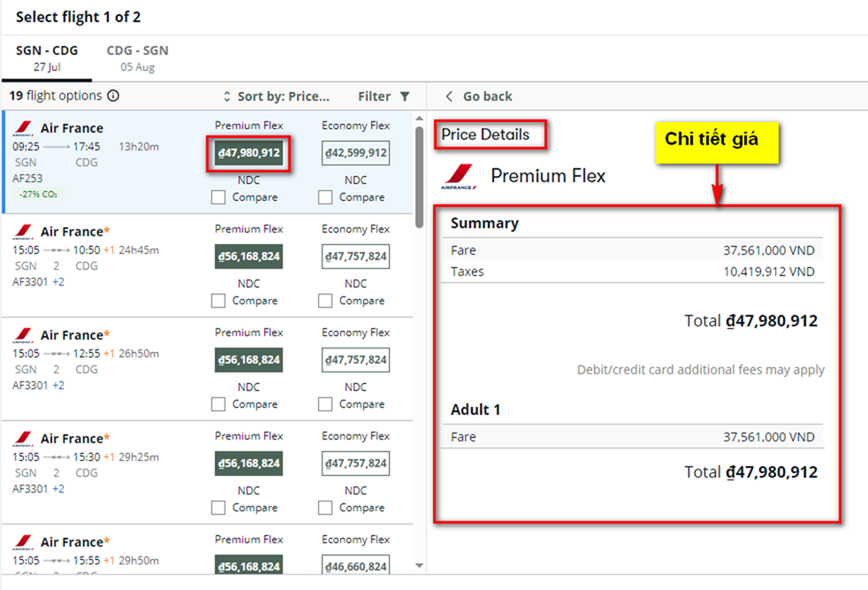The image size is (868, 590).
Task: Open the +2 link on the 26h50m flight
Action: (58, 386)
